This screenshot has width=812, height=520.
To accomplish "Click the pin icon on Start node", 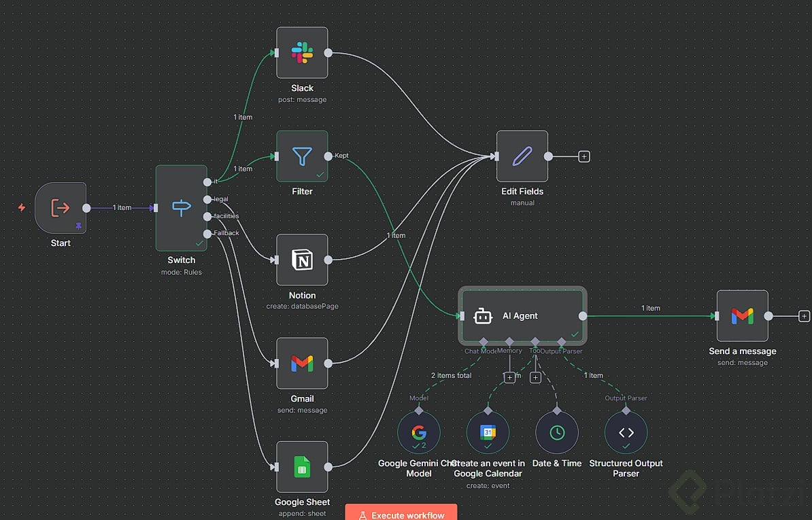I will [79, 226].
